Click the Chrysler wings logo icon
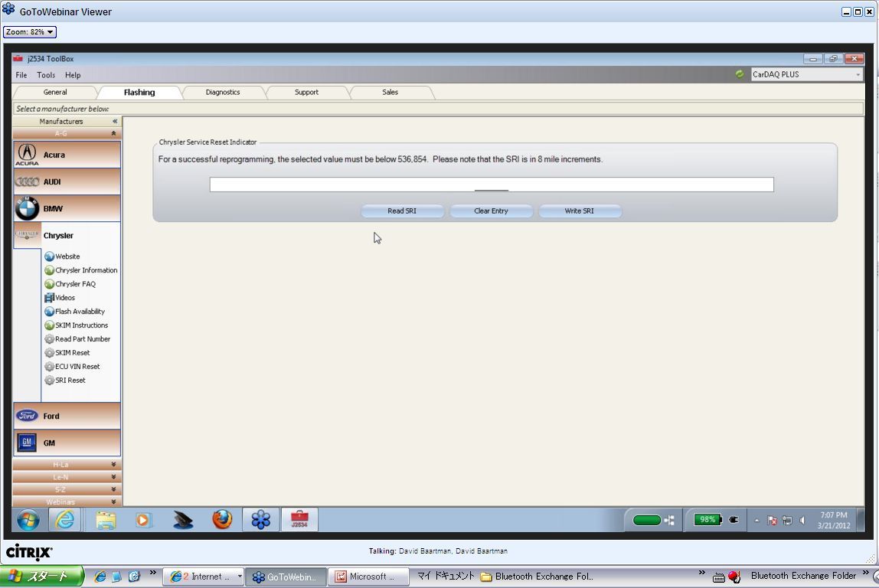 pyautogui.click(x=27, y=235)
